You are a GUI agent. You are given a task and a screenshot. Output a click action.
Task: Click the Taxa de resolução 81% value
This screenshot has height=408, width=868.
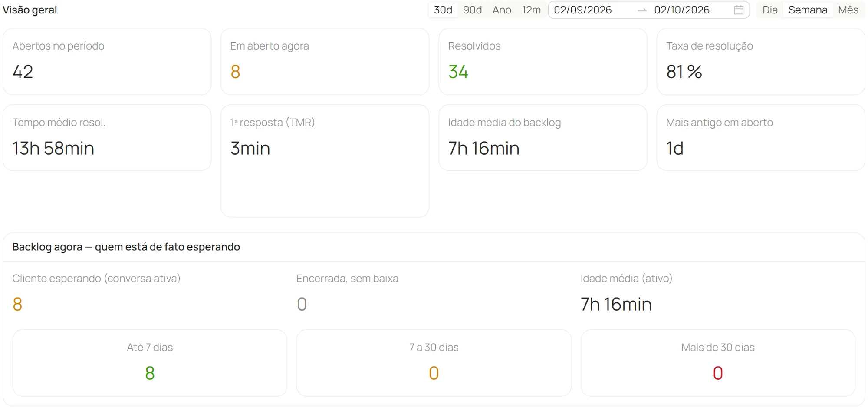684,72
